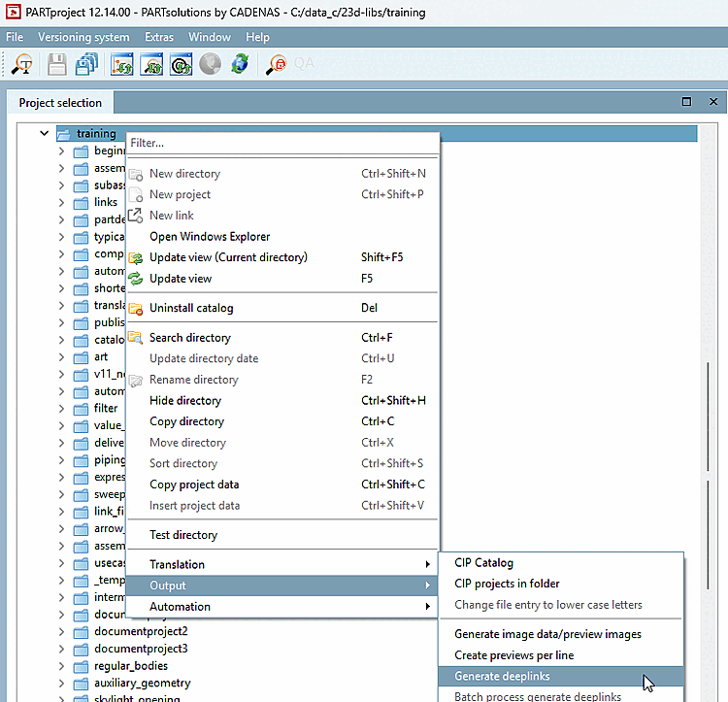
Task: Collapse the training root folder
Action: point(44,133)
